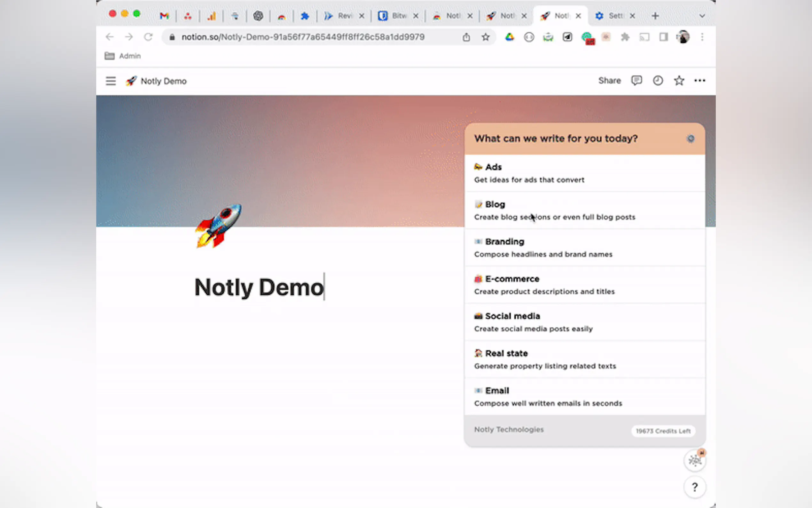
Task: View page history clock icon
Action: [x=658, y=81]
